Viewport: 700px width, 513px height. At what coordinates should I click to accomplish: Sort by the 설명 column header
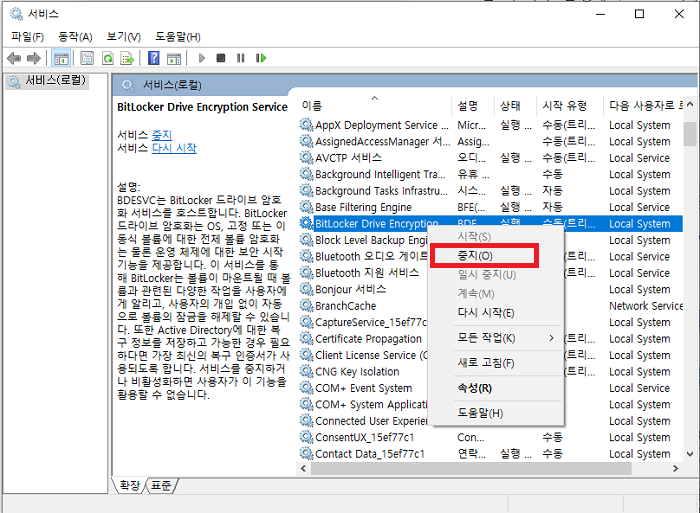pyautogui.click(x=473, y=106)
